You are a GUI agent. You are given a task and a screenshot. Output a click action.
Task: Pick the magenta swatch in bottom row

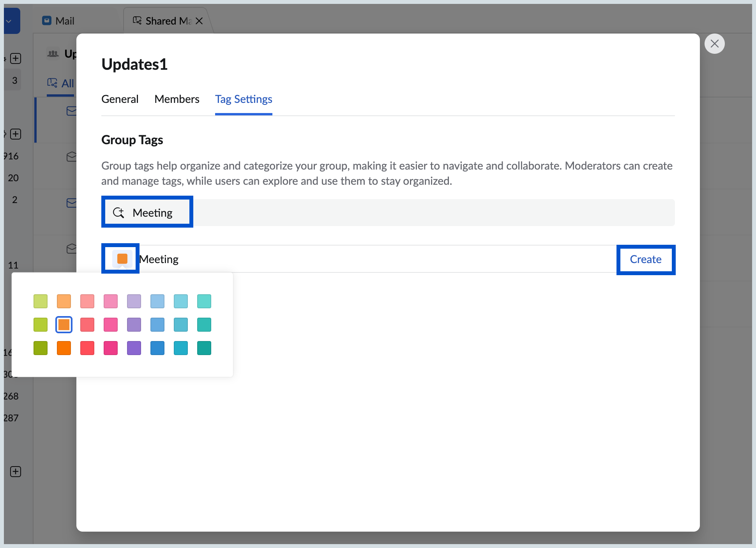[x=111, y=348]
